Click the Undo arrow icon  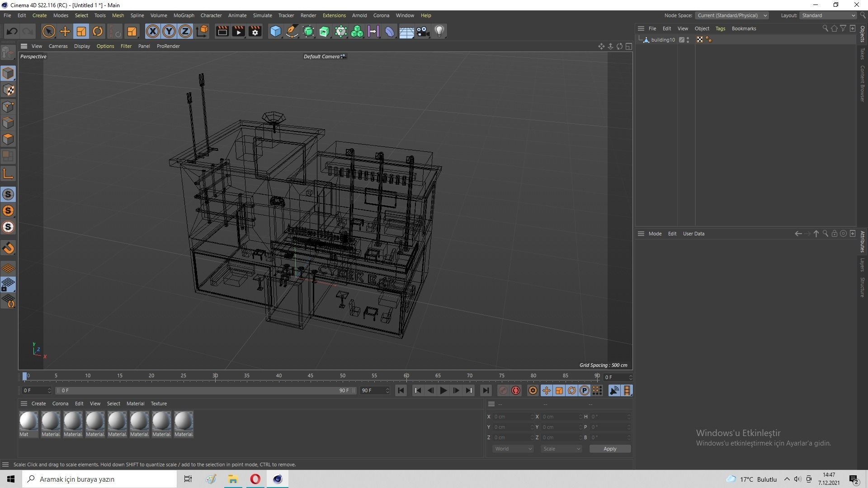point(12,31)
